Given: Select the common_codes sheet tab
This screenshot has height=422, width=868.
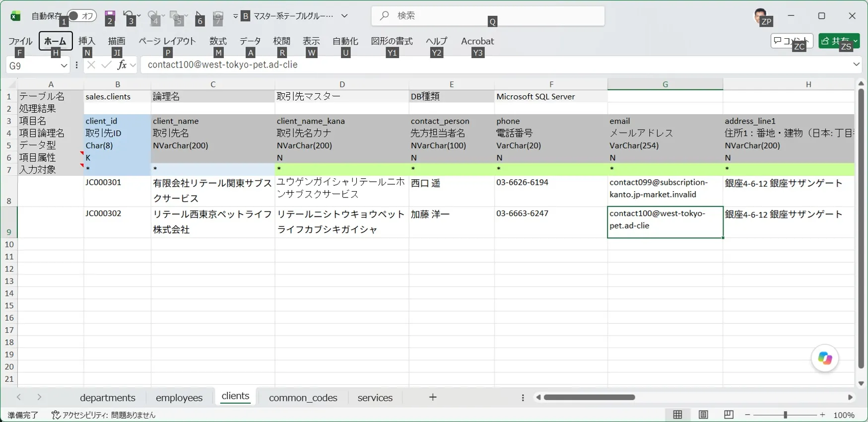Looking at the screenshot, I should point(303,398).
